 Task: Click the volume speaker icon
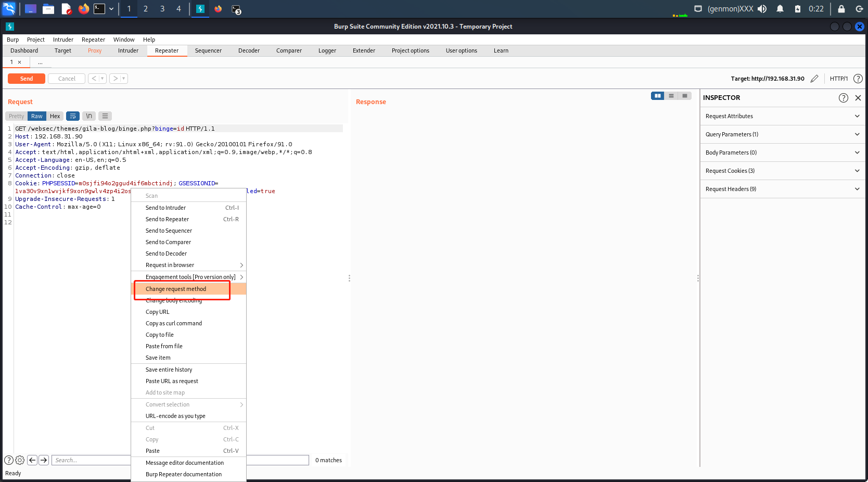click(x=762, y=9)
